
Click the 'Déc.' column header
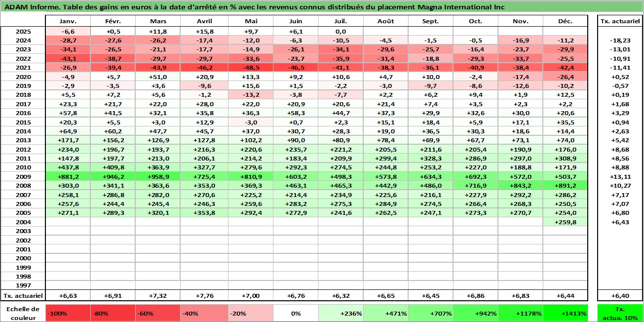point(566,21)
